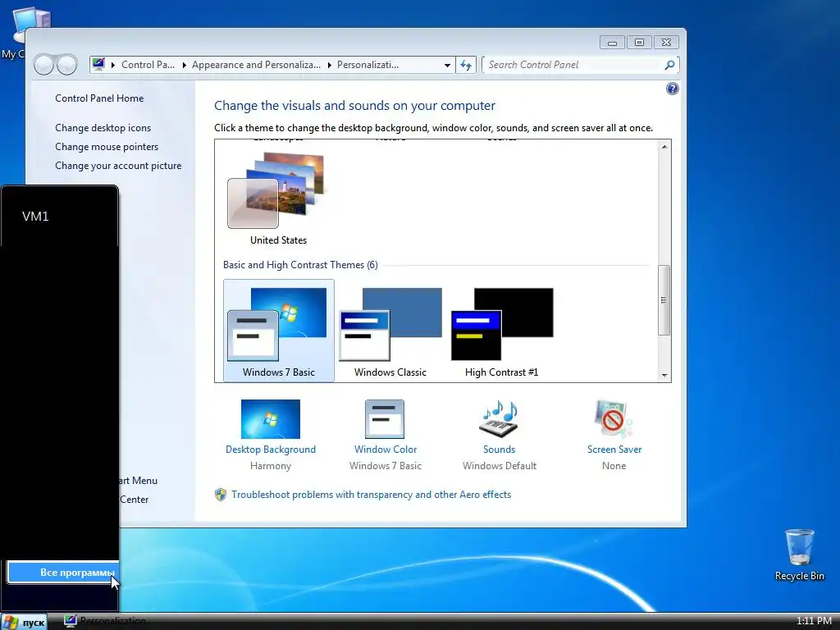Open Desktop Background settings icon
Image resolution: width=840 pixels, height=630 pixels.
271,419
